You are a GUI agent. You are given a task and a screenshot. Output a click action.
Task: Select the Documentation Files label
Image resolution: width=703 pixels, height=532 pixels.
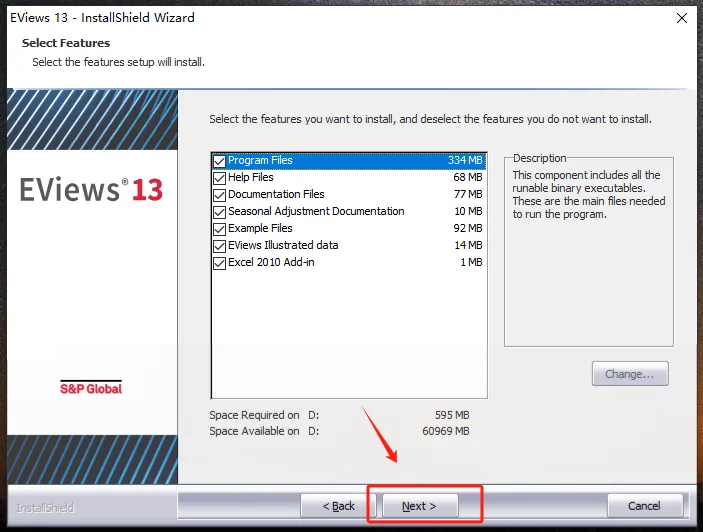[276, 195]
